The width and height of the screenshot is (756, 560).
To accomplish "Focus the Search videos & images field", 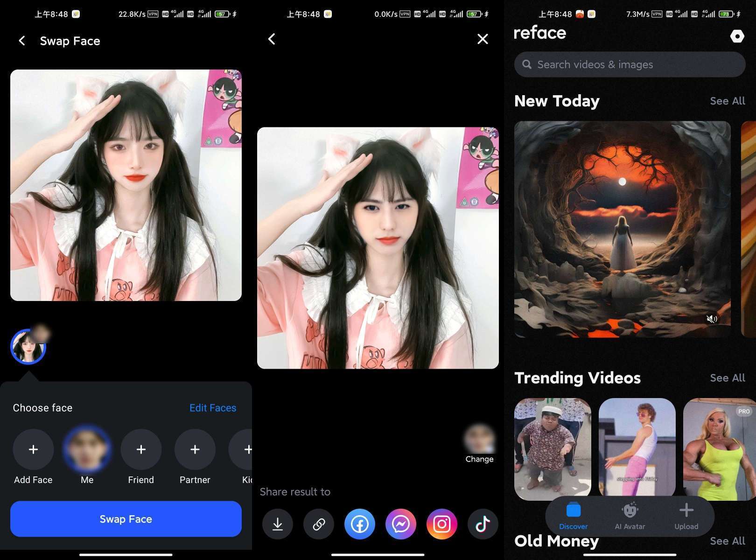I will point(630,64).
